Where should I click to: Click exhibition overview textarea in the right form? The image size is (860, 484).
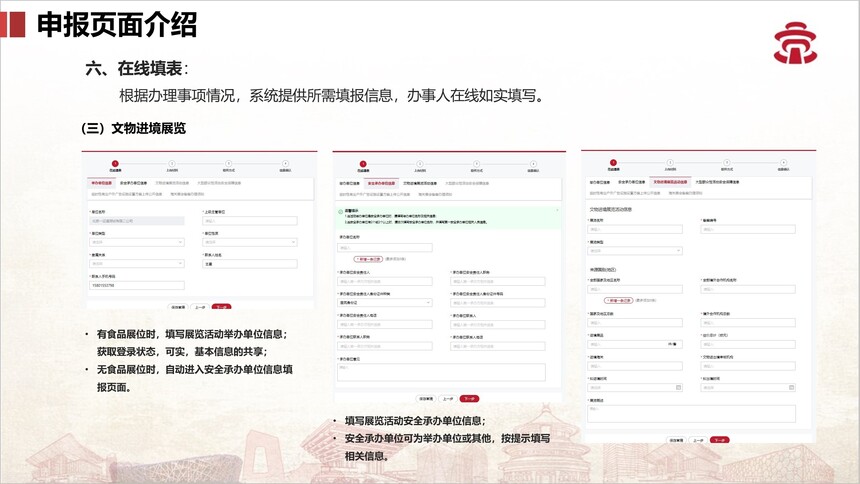click(692, 414)
